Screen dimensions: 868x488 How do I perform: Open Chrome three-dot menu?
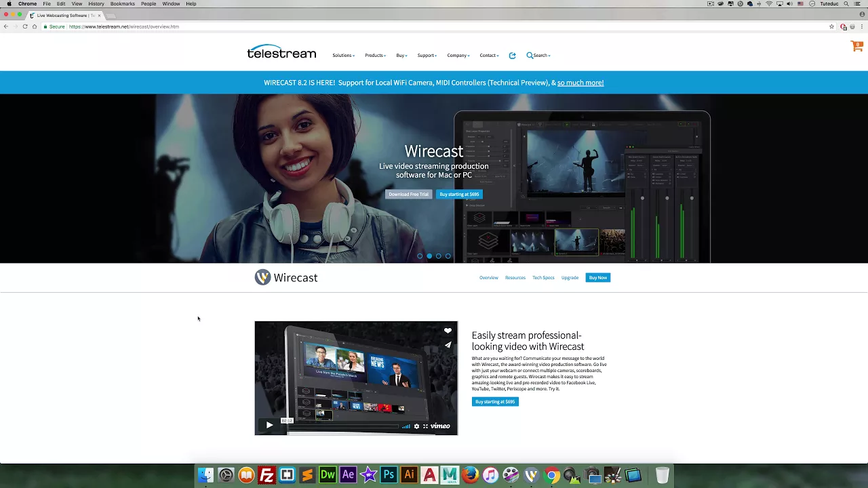point(862,26)
